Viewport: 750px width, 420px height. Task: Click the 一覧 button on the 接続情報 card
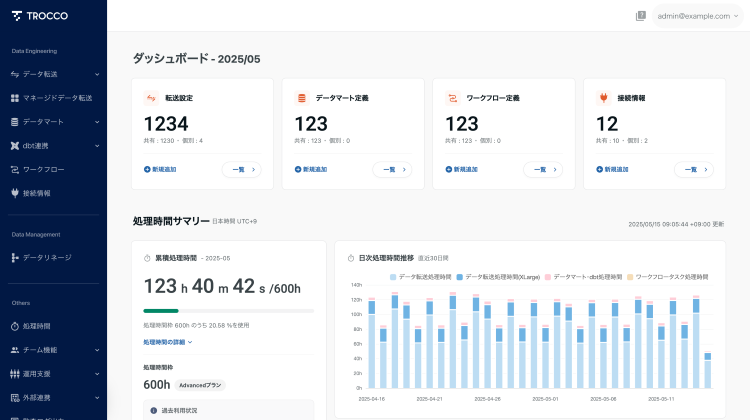point(691,170)
